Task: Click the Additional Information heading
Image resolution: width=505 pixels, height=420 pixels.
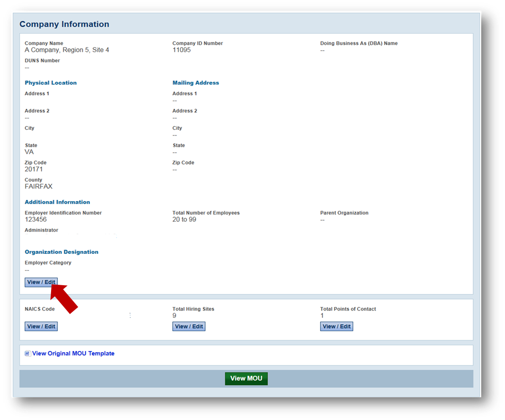Action: pos(58,202)
